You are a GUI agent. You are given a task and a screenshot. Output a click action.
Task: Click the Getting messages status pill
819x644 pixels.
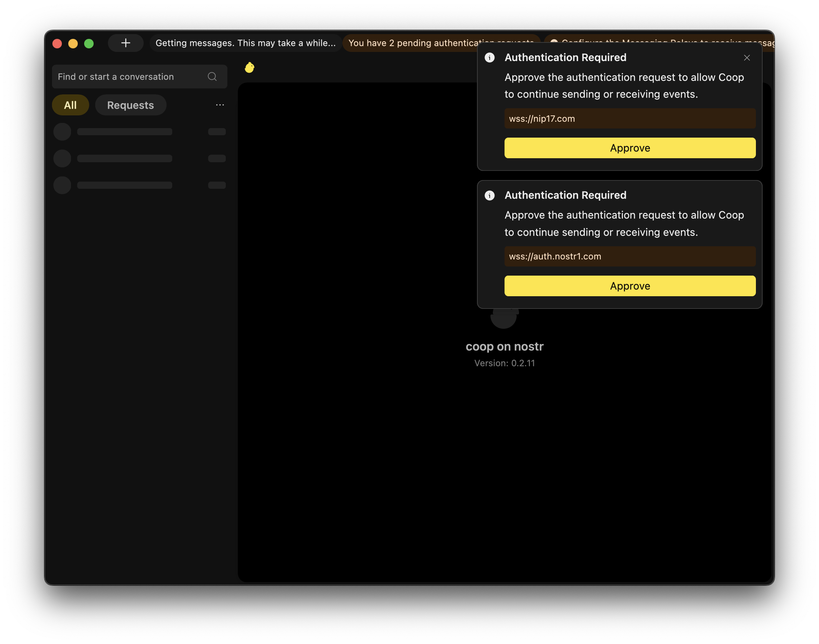(x=245, y=43)
